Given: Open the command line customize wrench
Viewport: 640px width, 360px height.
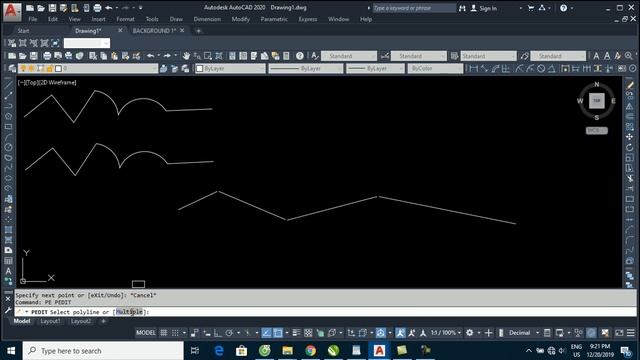Looking at the screenshot, I should click(8, 311).
